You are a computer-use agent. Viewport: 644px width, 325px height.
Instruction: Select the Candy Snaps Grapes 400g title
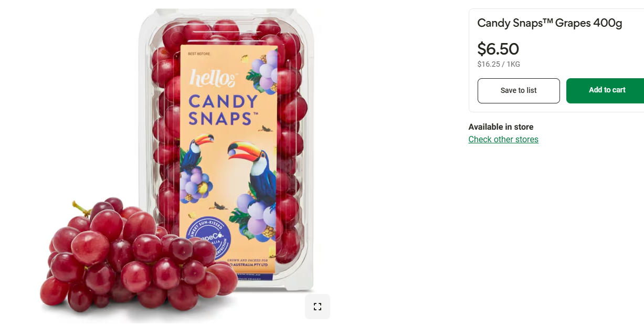pyautogui.click(x=550, y=23)
